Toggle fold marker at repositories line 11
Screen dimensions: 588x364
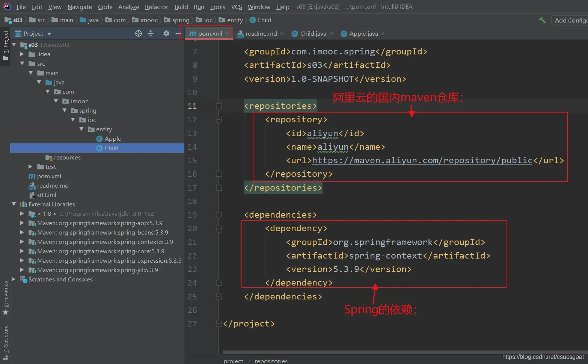219,107
